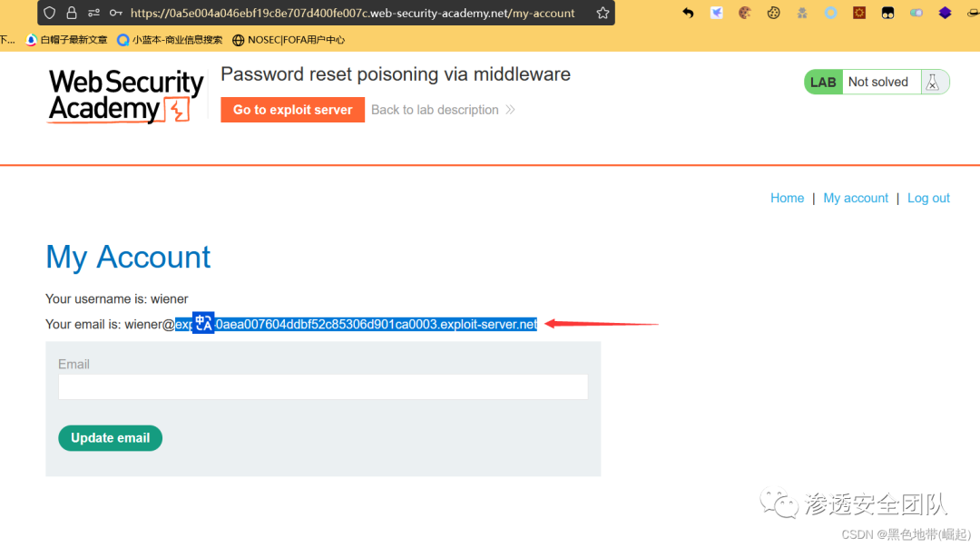Image resolution: width=980 pixels, height=547 pixels.
Task: Click the double chevron after lab description
Action: pyautogui.click(x=510, y=110)
